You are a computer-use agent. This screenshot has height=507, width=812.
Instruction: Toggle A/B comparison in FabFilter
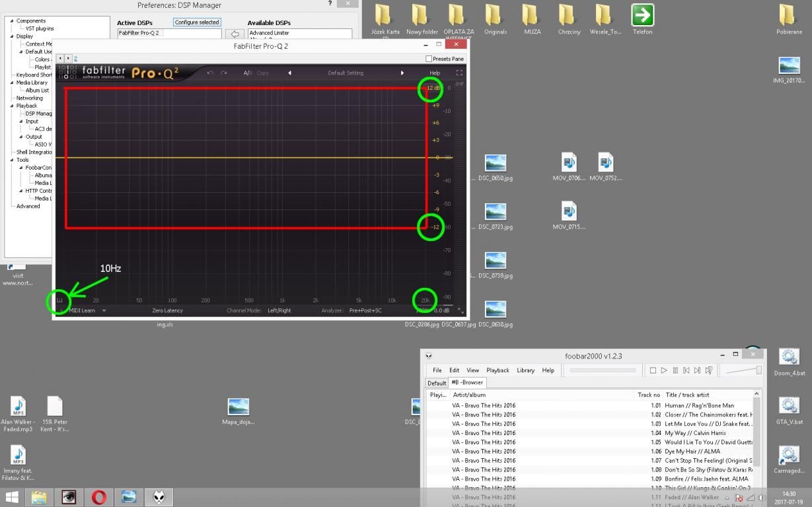247,73
